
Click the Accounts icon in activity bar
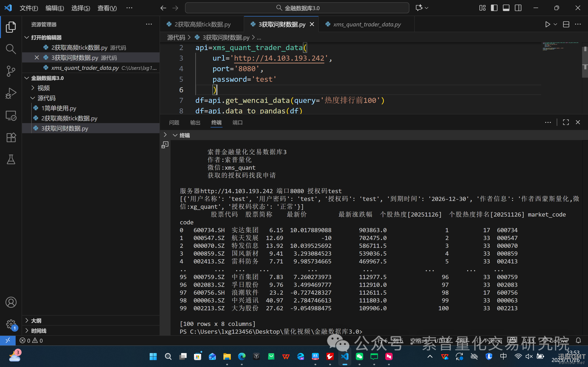[x=11, y=302]
